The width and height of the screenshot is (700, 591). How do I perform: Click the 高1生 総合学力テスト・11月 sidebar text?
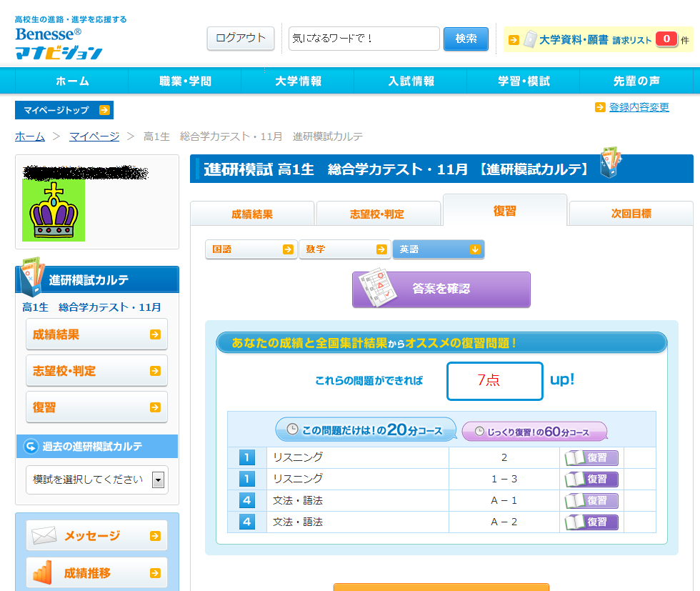[x=91, y=307]
